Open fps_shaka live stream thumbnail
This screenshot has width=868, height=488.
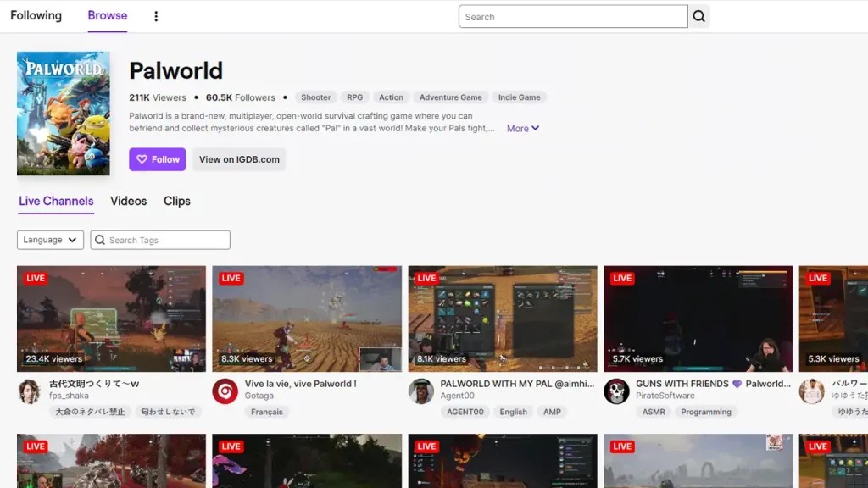[x=111, y=319]
